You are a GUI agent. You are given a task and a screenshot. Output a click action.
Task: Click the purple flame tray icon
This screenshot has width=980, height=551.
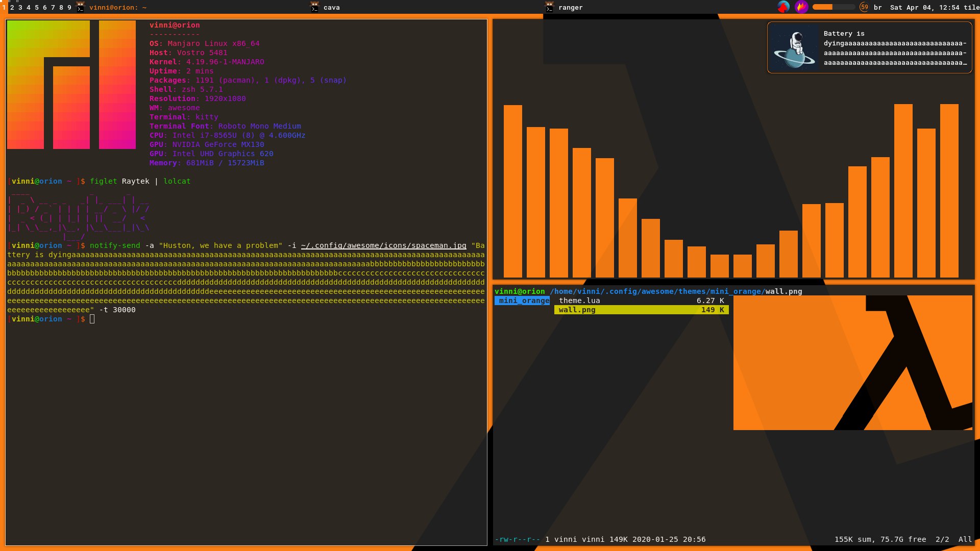pyautogui.click(x=801, y=7)
